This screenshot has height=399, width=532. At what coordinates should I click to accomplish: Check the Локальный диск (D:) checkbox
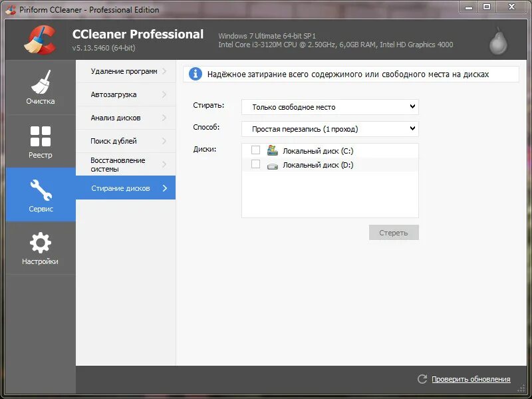pos(255,164)
